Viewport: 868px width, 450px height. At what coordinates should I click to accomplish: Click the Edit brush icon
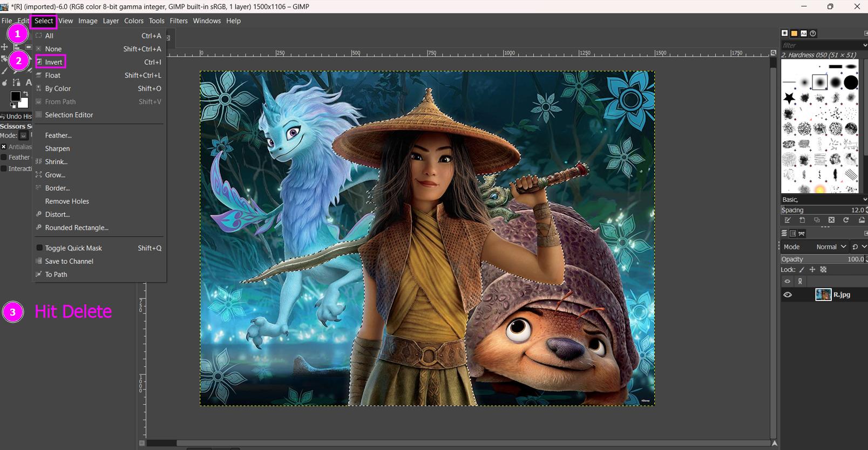point(788,220)
